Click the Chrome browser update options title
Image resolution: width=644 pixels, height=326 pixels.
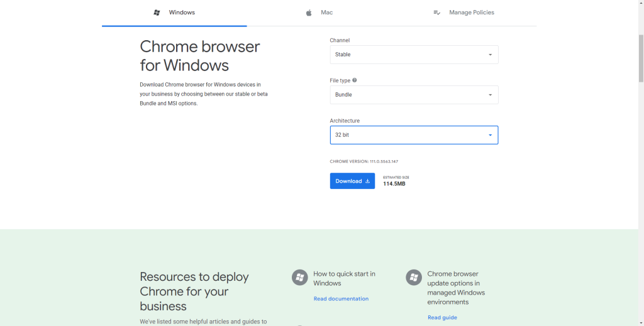click(456, 288)
